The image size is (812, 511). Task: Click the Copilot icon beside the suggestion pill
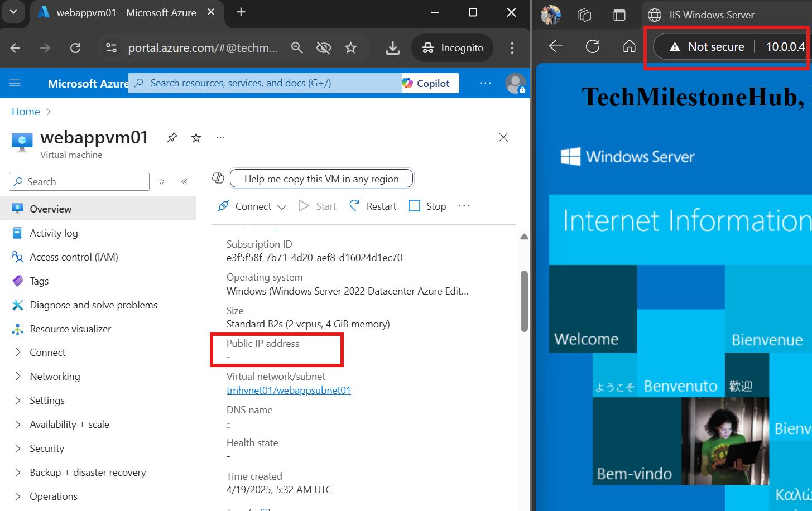click(218, 178)
